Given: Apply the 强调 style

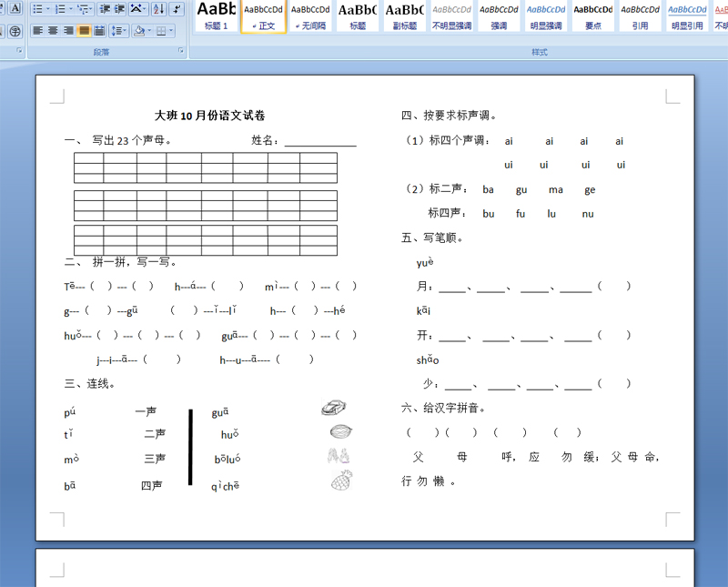Looking at the screenshot, I should pos(499,15).
